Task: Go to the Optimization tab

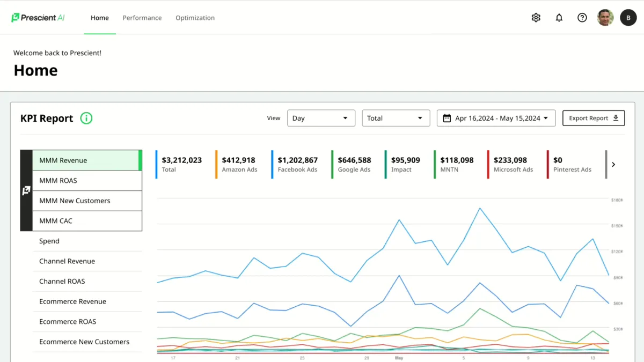Action: pyautogui.click(x=195, y=18)
